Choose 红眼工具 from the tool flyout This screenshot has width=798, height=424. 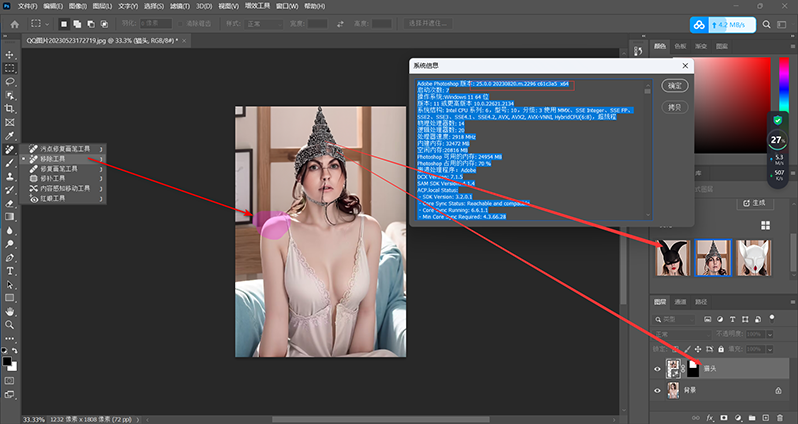click(x=63, y=199)
